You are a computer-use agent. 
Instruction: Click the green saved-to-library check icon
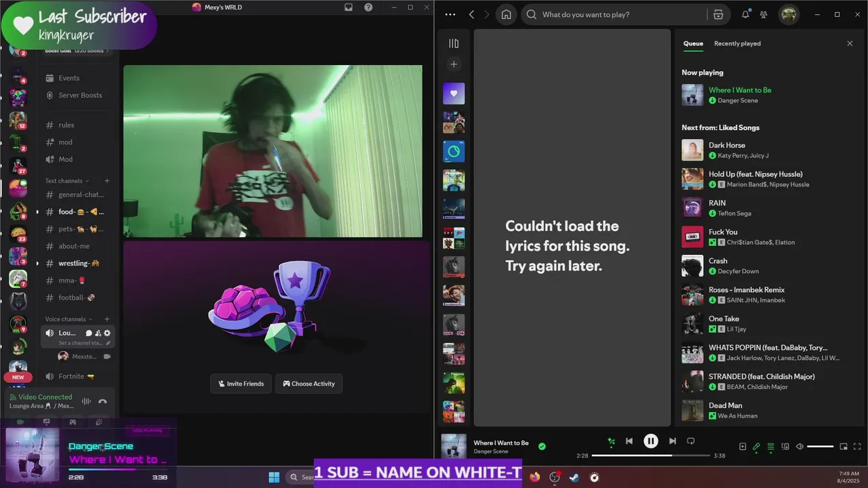[x=542, y=447]
